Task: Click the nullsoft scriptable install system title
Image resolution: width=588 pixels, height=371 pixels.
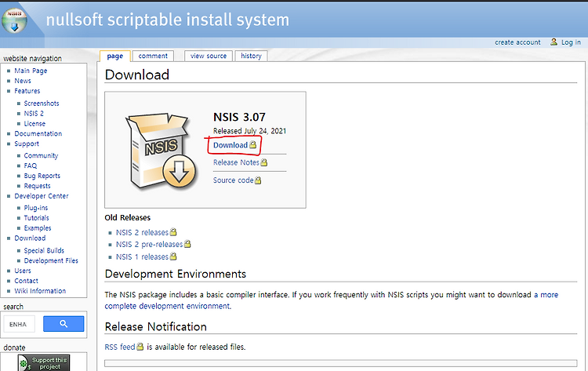Action: (168, 20)
